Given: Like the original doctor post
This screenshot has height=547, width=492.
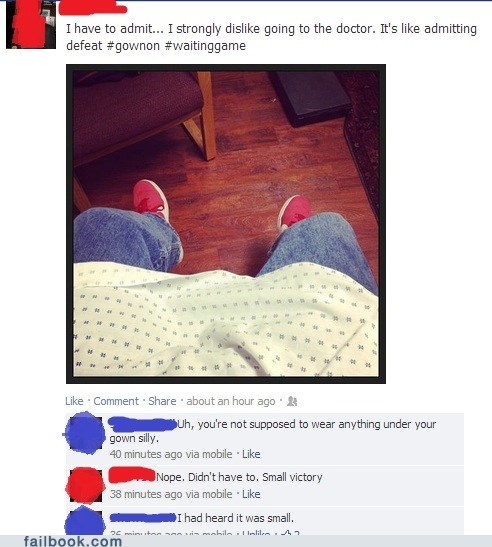Looking at the screenshot, I should 74,401.
